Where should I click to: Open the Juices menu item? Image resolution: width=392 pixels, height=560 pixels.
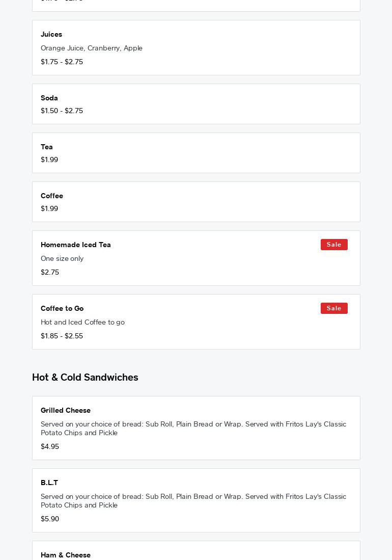[51, 34]
